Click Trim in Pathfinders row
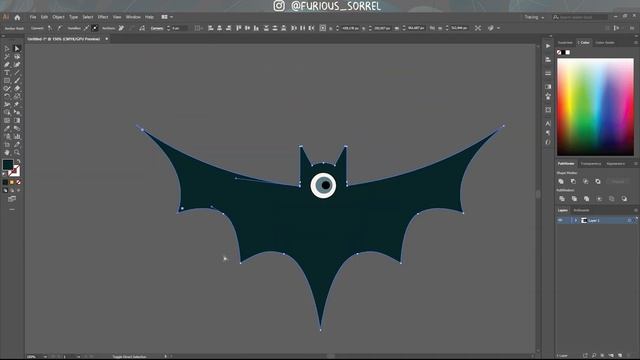 [574, 199]
